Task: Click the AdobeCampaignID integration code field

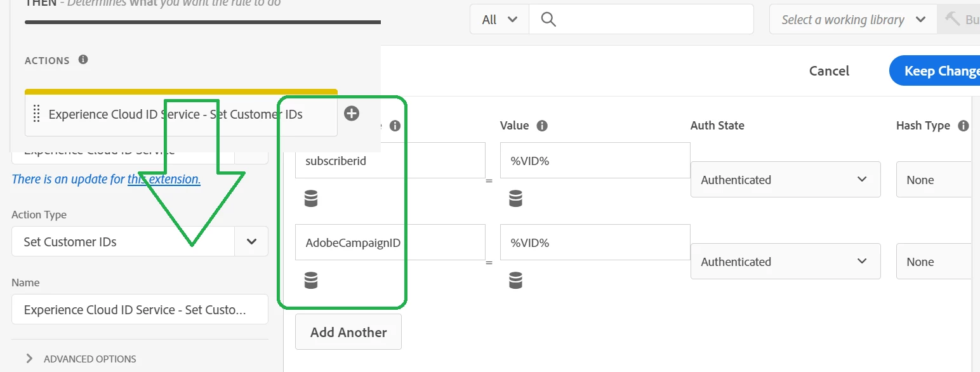Action: click(390, 242)
